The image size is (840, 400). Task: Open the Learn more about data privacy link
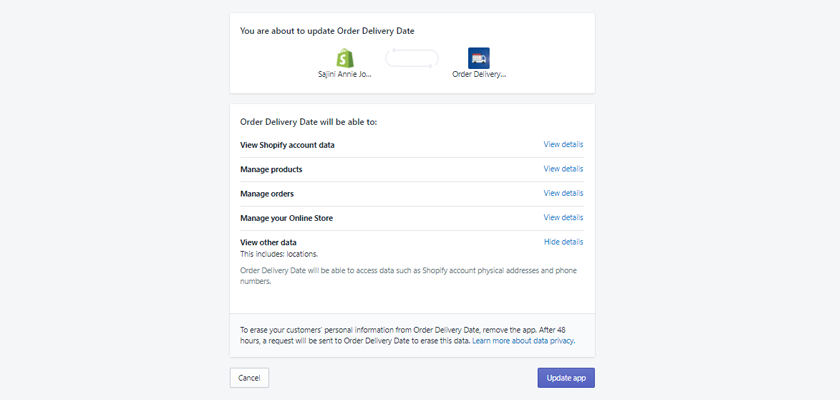[524, 341]
